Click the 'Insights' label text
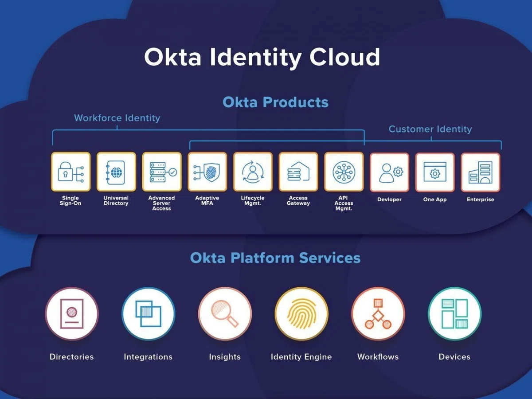 coord(225,357)
